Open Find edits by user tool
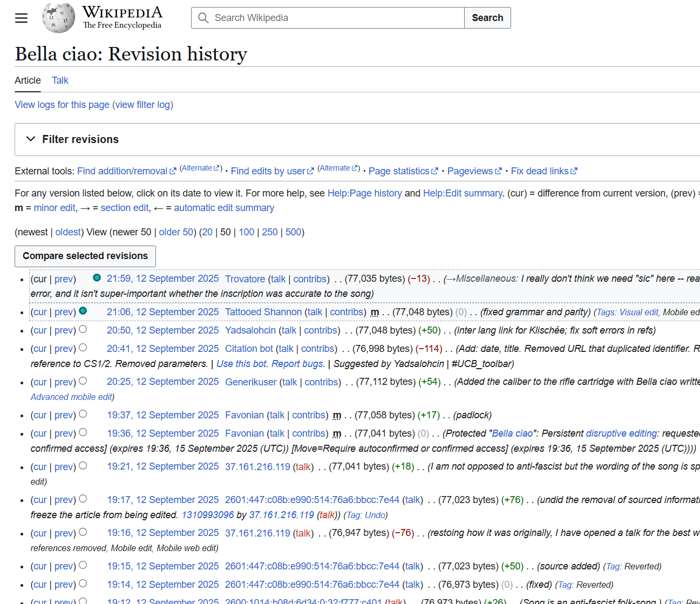Viewport: 700px width, 604px height. [x=273, y=171]
